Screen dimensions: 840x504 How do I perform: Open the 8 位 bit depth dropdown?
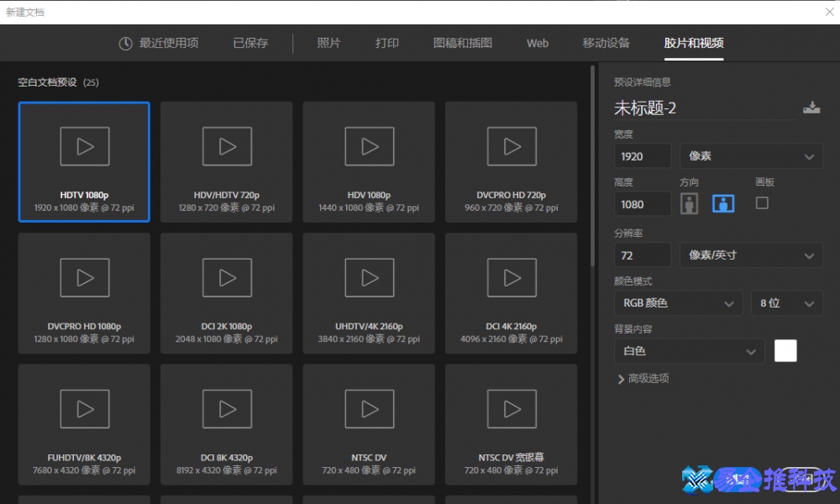pyautogui.click(x=786, y=303)
